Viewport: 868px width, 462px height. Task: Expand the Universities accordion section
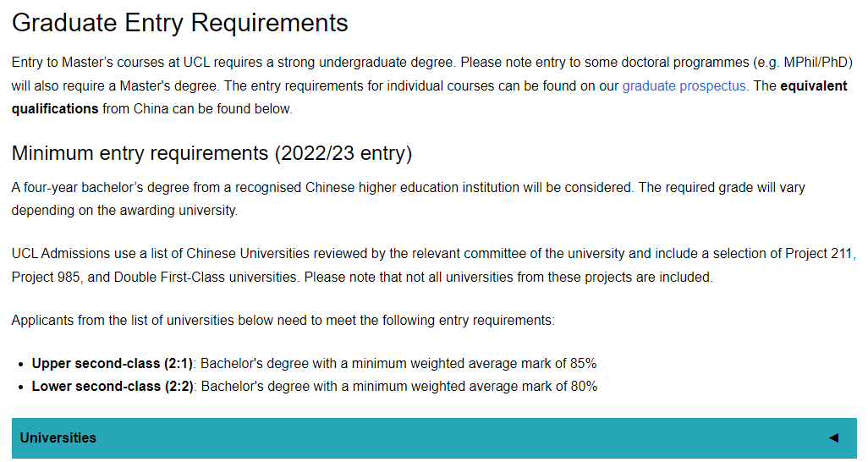point(433,437)
